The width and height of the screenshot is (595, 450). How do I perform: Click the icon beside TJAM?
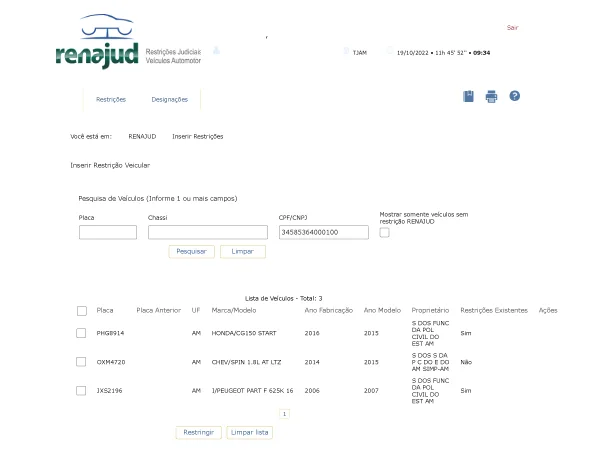[x=346, y=51]
